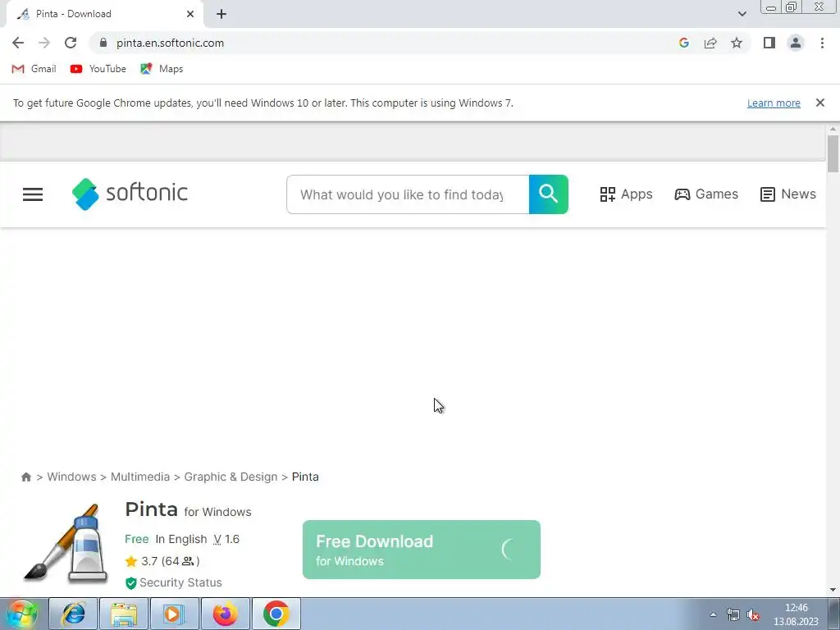Open the Games section
This screenshot has width=840, height=630.
click(x=706, y=194)
